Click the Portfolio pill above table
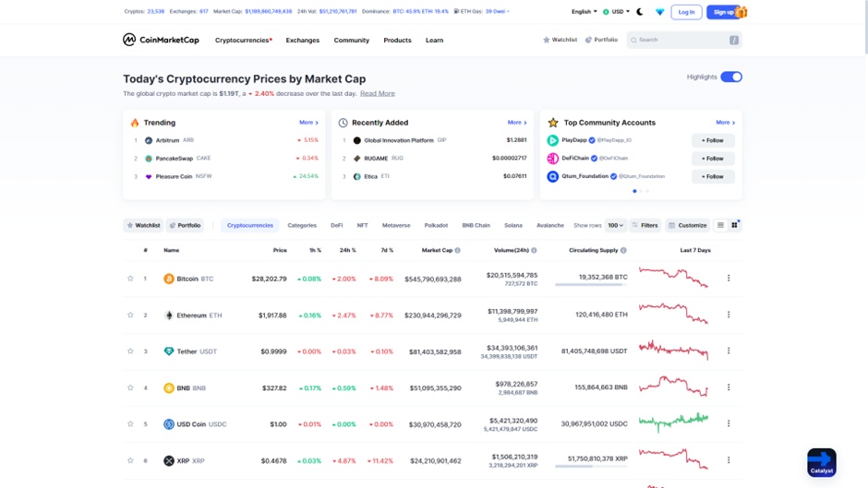Image resolution: width=868 pixels, height=488 pixels. 185,225
